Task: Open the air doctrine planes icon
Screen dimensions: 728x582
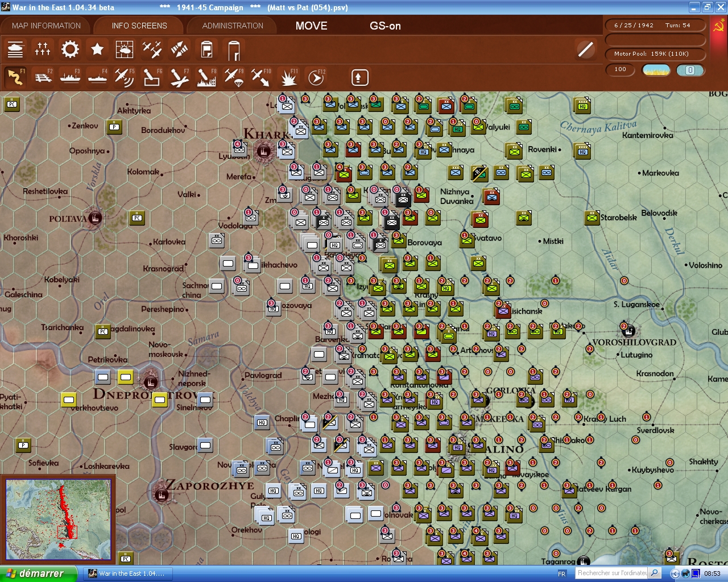Action: (x=152, y=50)
